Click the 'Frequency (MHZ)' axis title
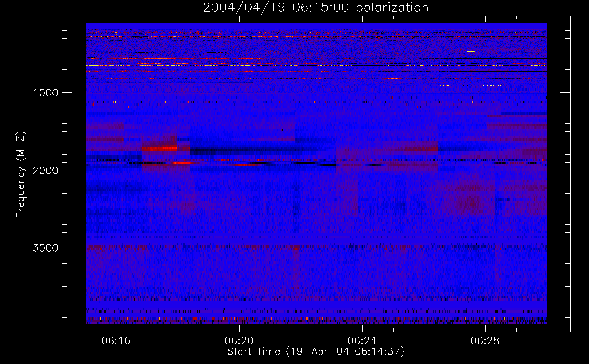589x364 pixels. [x=20, y=175]
